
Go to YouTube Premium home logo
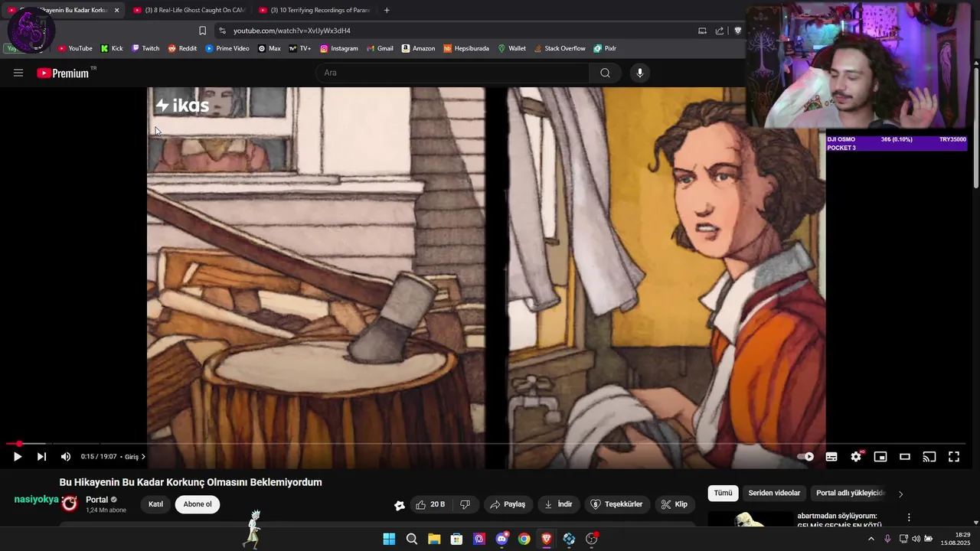[63, 73]
